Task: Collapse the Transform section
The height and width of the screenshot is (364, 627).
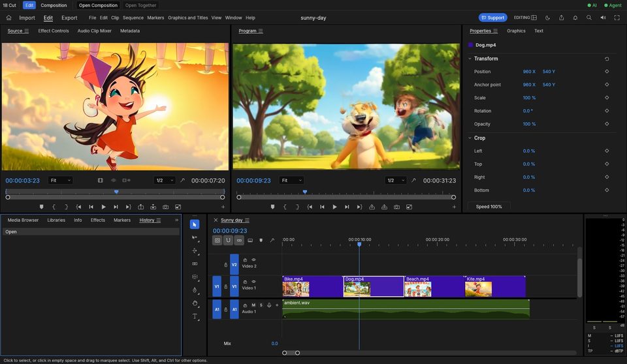Action: (x=470, y=59)
